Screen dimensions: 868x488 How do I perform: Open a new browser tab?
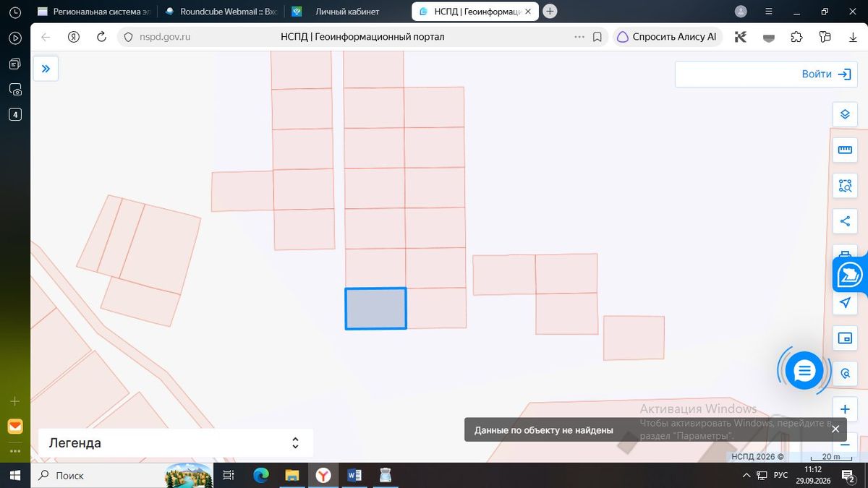click(550, 11)
